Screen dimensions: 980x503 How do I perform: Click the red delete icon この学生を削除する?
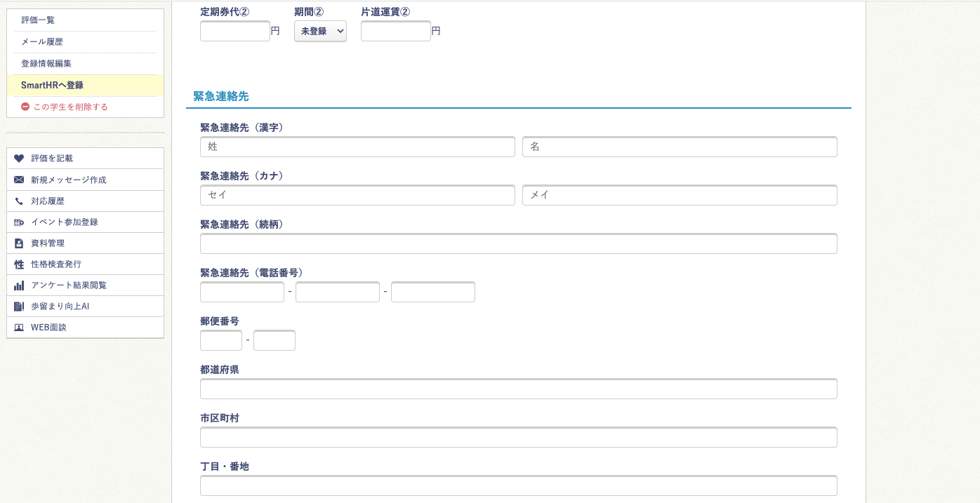pos(25,107)
